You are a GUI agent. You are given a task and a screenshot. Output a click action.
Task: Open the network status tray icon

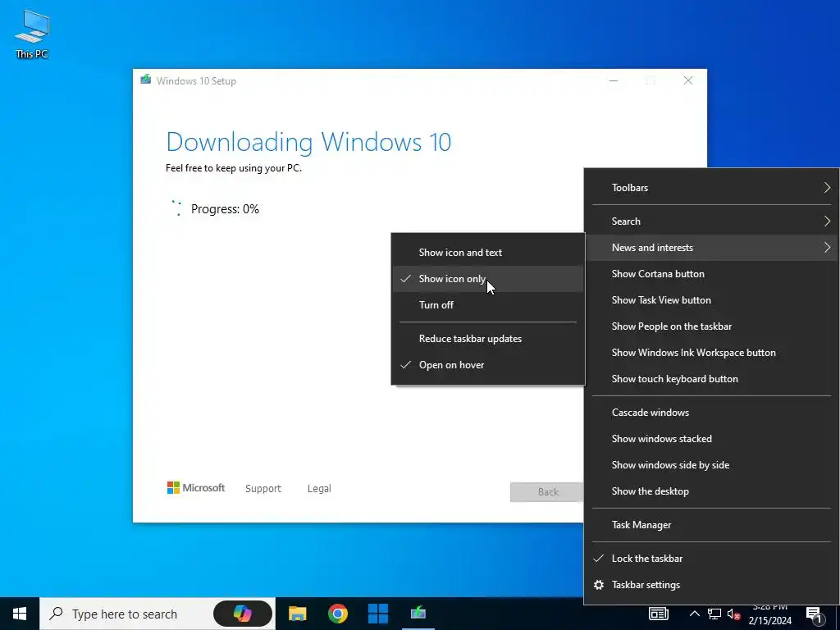tap(714, 614)
